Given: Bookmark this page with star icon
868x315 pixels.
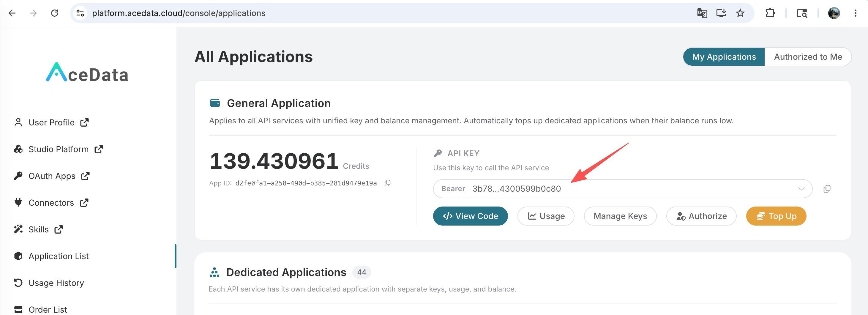Looking at the screenshot, I should click(x=740, y=13).
